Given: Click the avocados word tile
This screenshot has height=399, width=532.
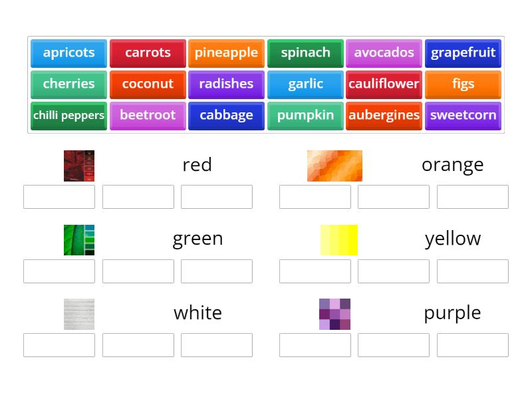Looking at the screenshot, I should point(384,53).
